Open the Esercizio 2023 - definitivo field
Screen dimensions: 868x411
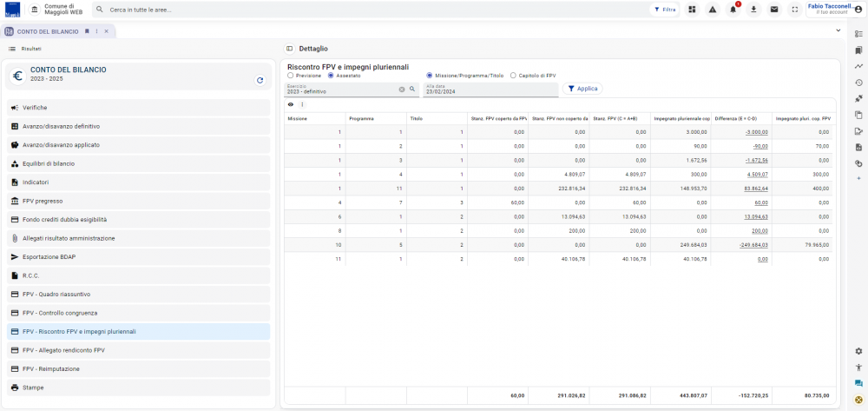[352, 89]
